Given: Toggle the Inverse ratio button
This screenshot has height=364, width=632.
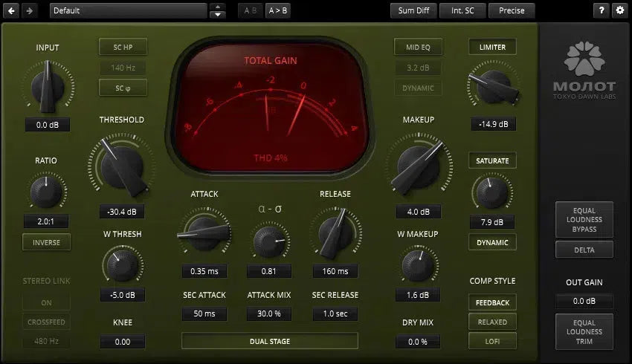Looking at the screenshot, I should pos(47,242).
